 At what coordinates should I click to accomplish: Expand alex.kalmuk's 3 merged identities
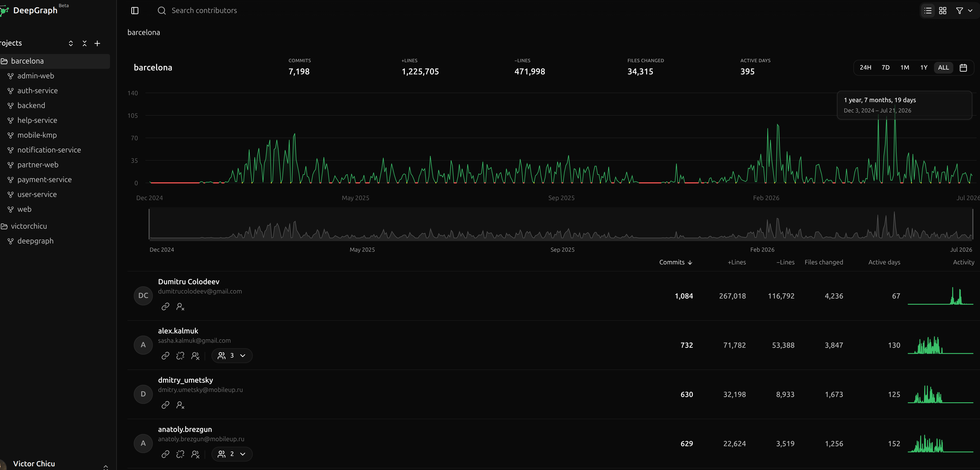(232, 356)
